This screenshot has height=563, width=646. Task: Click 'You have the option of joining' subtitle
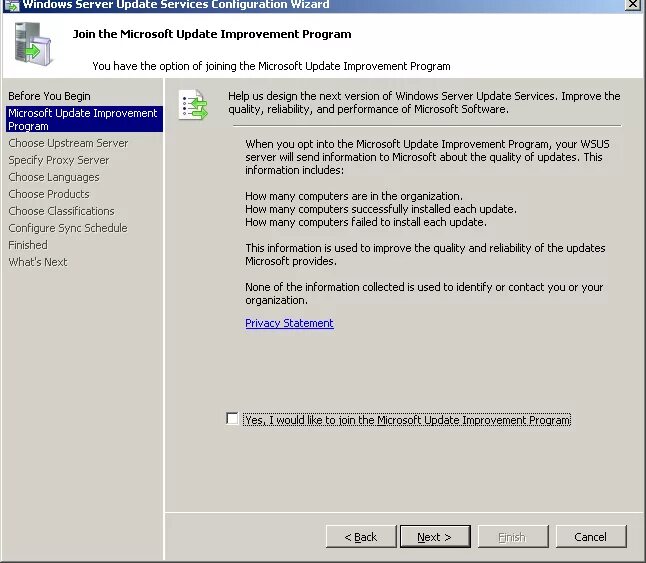click(272, 66)
